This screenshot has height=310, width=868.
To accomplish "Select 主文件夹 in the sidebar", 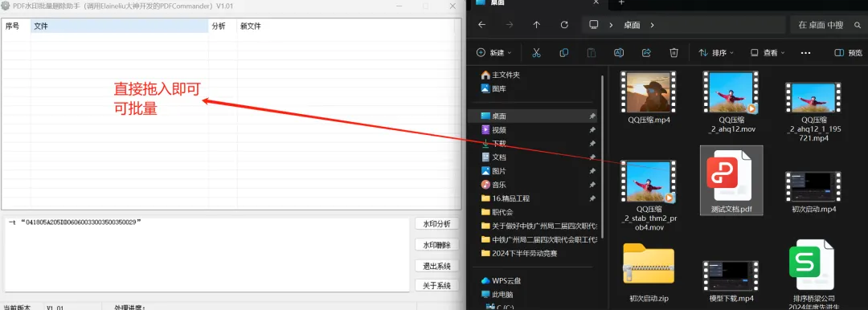I will [x=501, y=75].
